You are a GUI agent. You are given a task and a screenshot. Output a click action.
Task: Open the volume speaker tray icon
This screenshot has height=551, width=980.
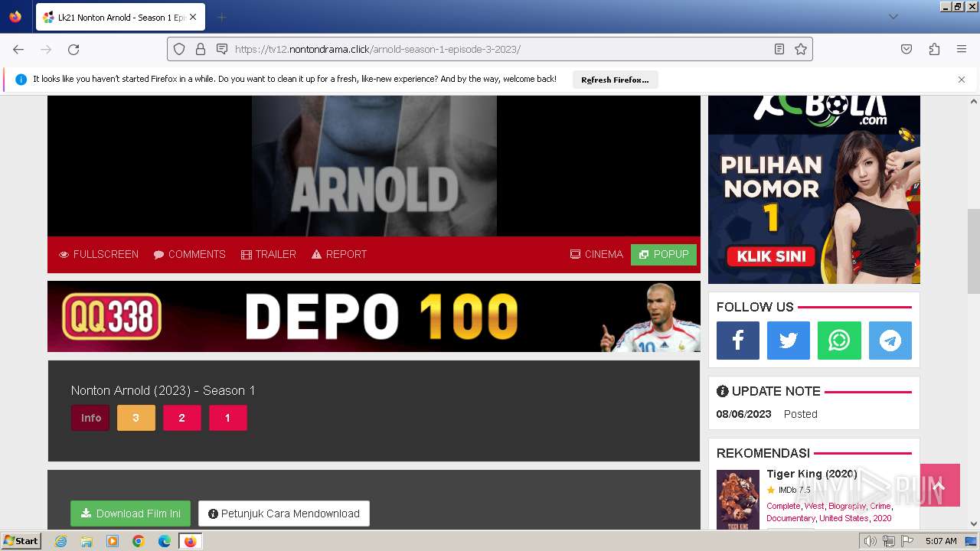tap(871, 541)
